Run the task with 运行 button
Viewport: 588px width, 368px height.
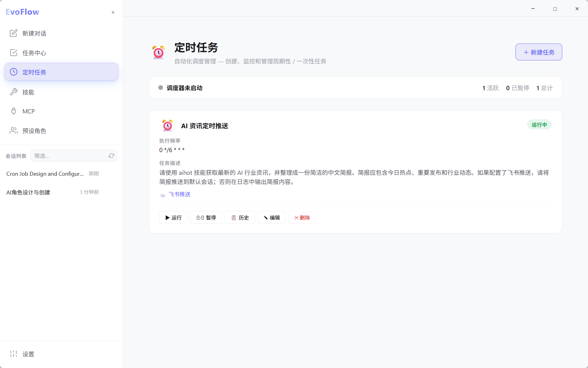(x=173, y=217)
